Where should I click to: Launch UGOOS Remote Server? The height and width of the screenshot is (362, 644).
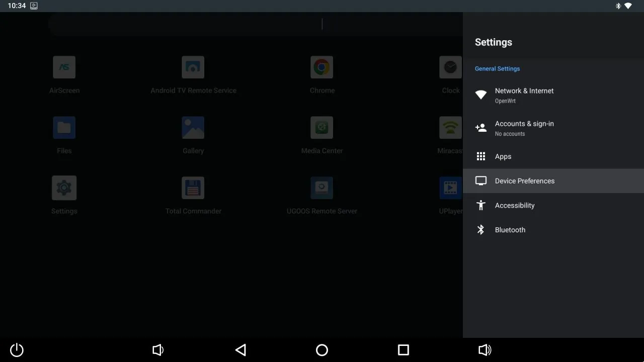(322, 188)
